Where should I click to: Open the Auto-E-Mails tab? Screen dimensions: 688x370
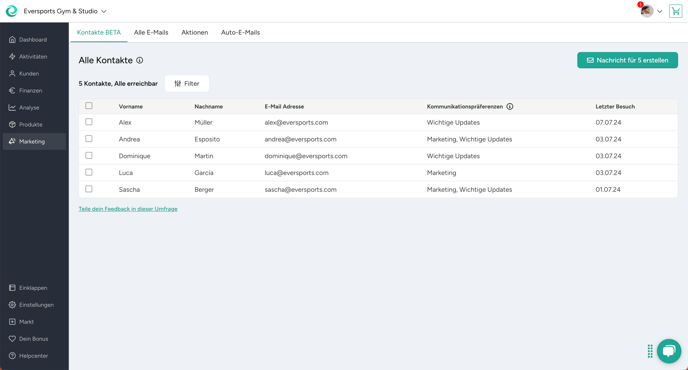240,32
